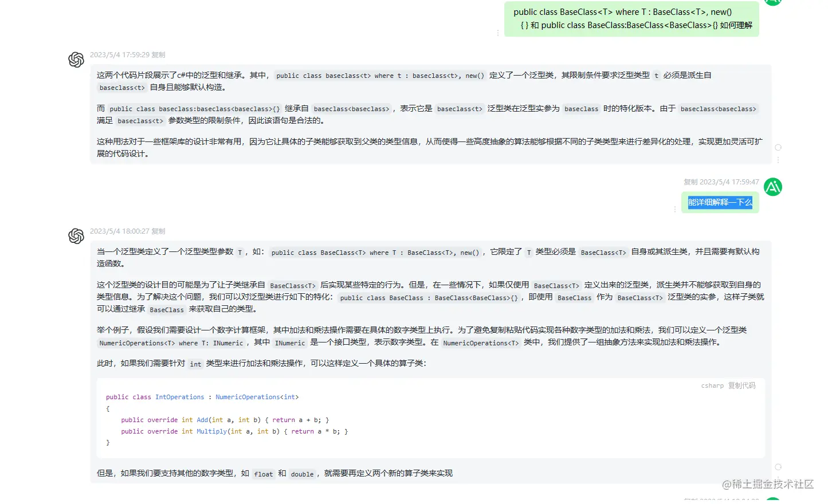Click the ChatGPT avatar beside the 17:59:29 reply
The width and height of the screenshot is (828, 504).
[76, 60]
